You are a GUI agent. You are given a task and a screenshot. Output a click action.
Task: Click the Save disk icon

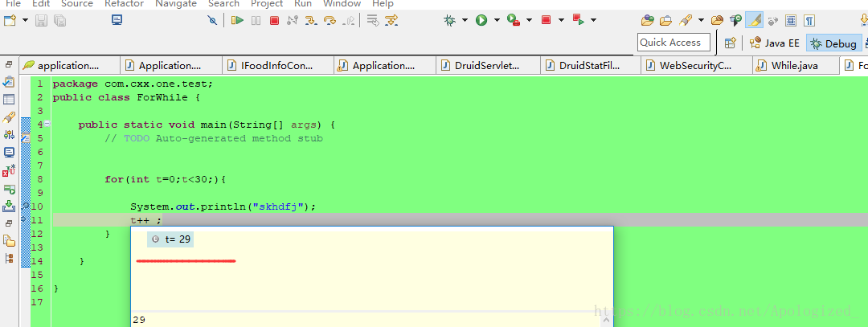click(42, 20)
